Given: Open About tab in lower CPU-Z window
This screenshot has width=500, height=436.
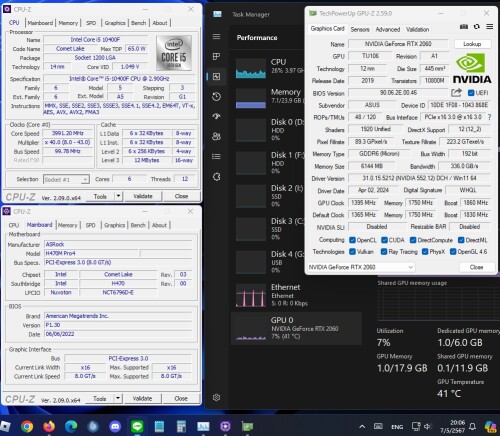Looking at the screenshot, I should (159, 225).
